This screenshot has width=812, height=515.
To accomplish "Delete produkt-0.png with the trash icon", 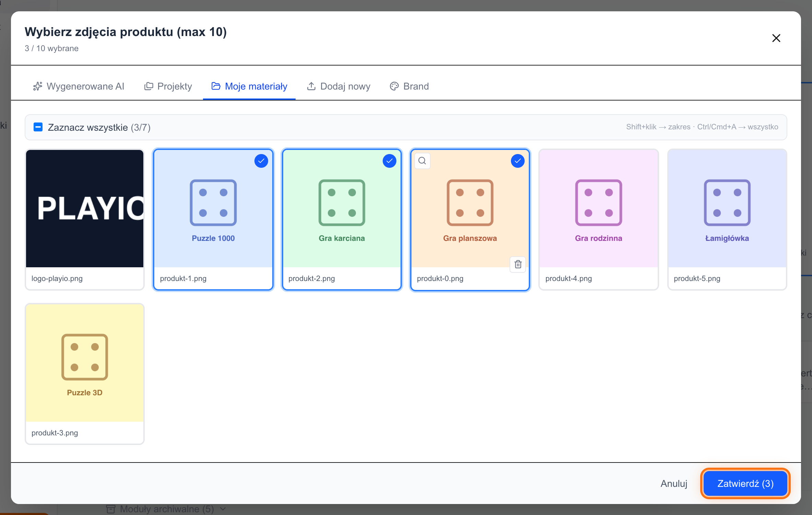I will click(x=518, y=264).
